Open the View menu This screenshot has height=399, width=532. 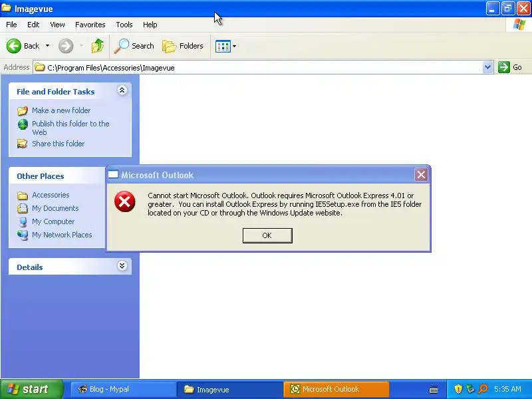pyautogui.click(x=57, y=25)
